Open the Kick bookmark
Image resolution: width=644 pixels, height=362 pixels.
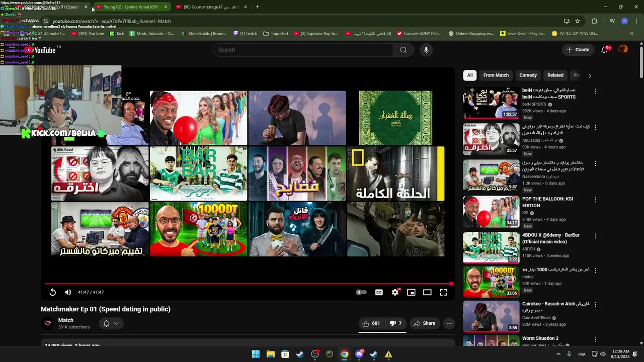(x=116, y=34)
